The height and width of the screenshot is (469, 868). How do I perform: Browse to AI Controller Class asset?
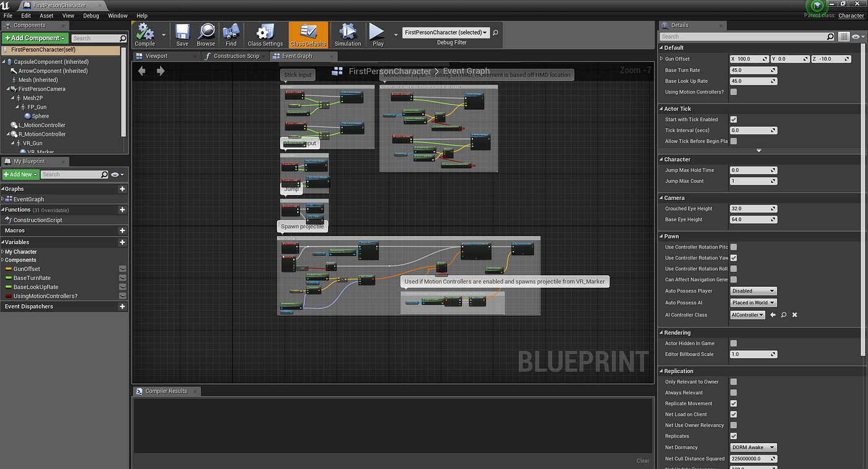773,315
